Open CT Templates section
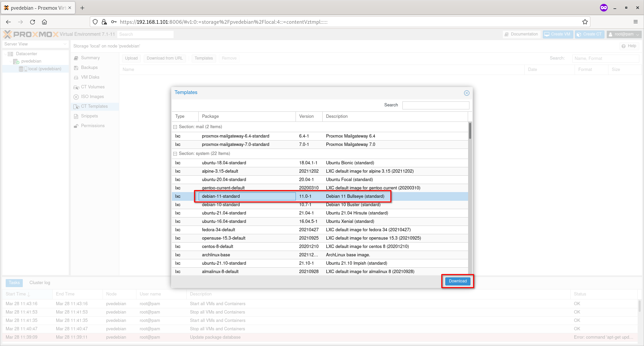 95,106
